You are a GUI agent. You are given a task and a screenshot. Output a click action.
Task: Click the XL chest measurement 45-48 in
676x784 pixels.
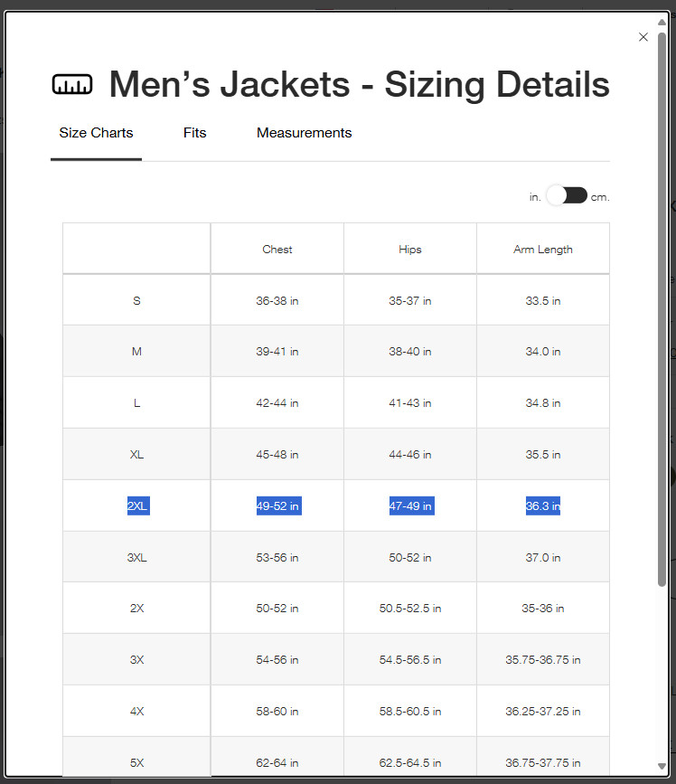click(x=277, y=455)
